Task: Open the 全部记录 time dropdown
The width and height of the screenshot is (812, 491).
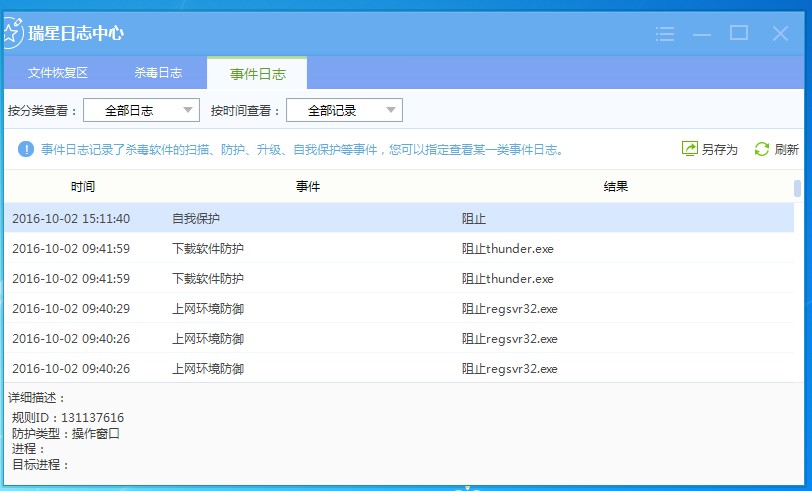Action: (344, 110)
